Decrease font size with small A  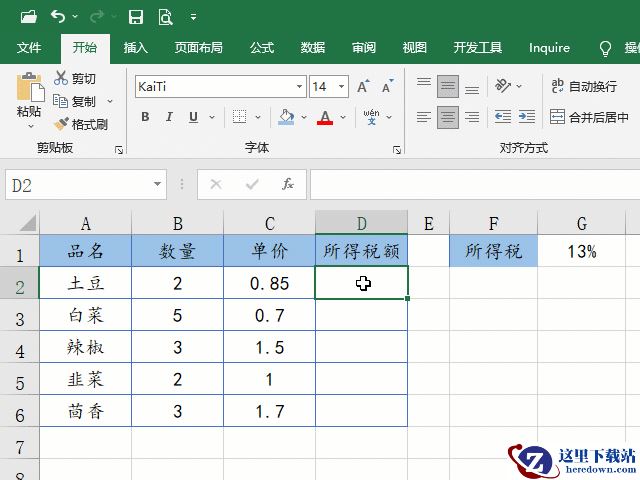tap(387, 86)
